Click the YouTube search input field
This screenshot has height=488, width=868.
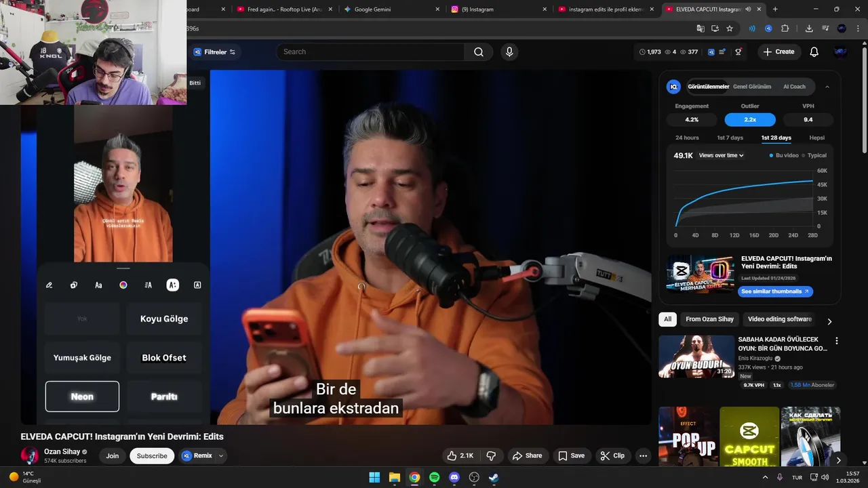tap(370, 52)
